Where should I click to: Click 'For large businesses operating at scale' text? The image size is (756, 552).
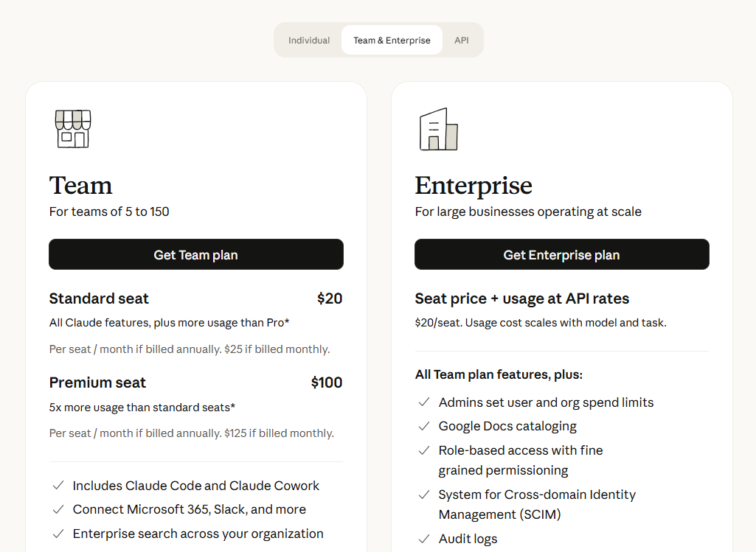528,212
